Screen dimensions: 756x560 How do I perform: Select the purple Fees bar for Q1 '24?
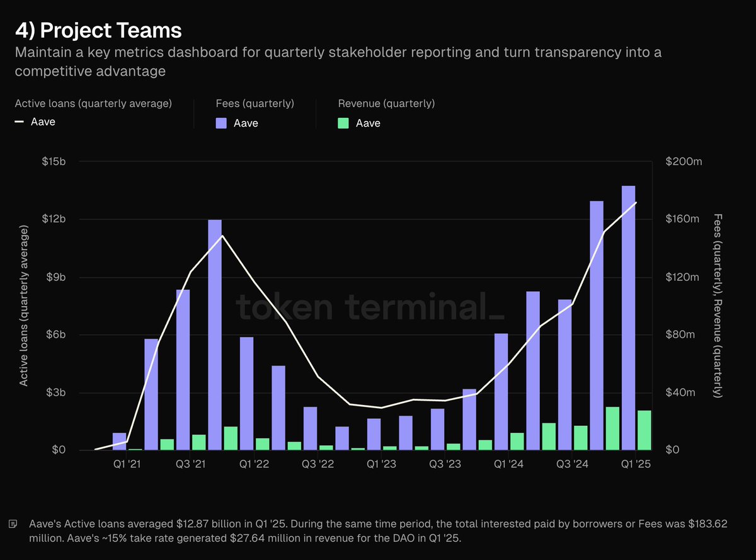(501, 392)
